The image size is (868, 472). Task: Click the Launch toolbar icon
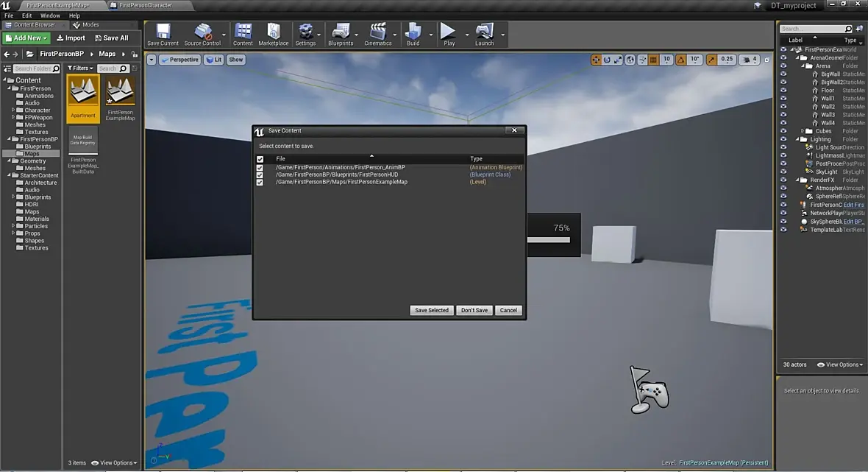click(x=484, y=35)
